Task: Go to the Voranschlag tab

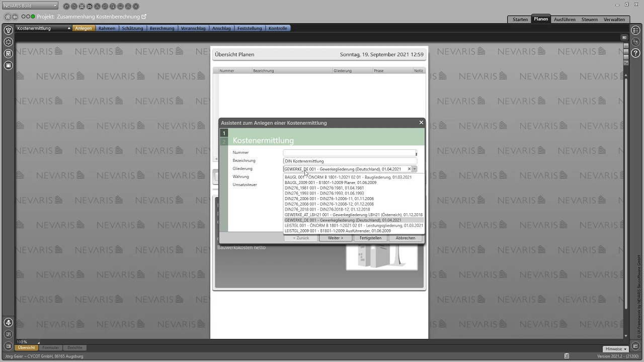Action: coord(193,28)
